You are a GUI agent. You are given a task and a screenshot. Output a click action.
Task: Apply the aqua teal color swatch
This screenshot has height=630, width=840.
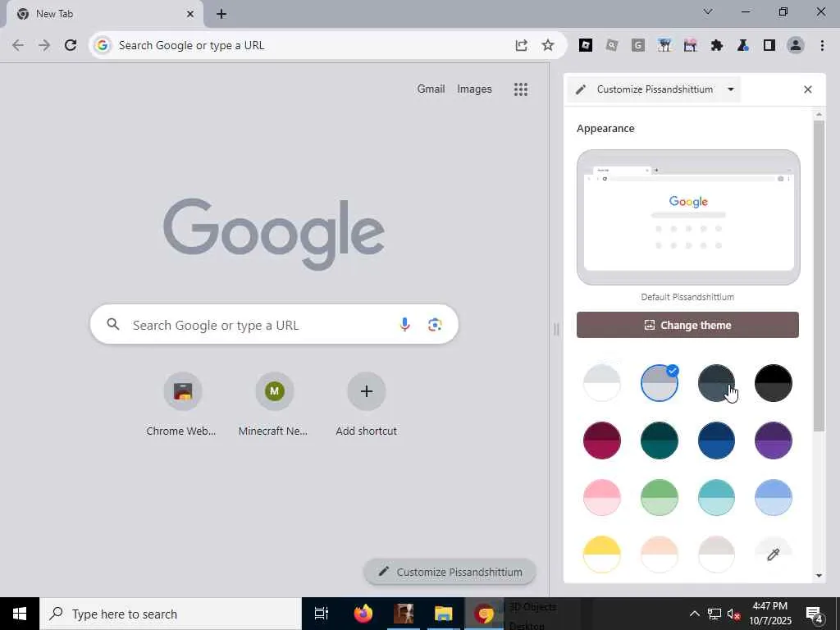tap(716, 498)
